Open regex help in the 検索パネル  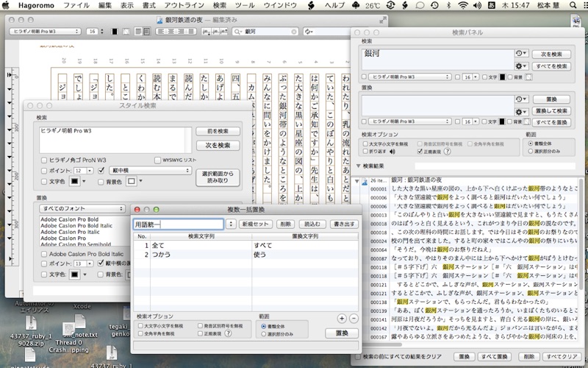click(x=447, y=152)
